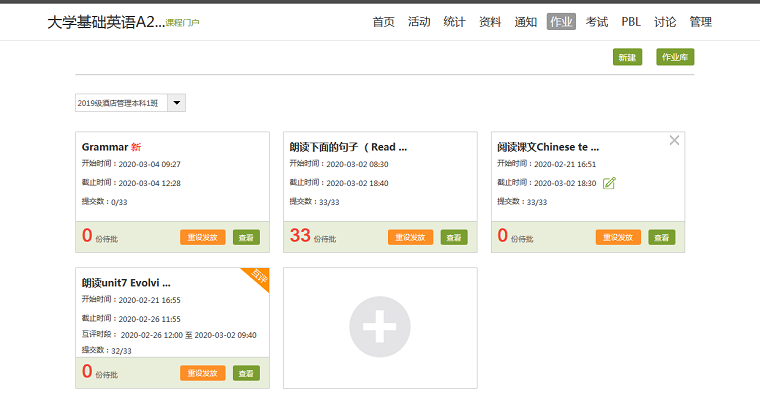Click 提交数 32/33 on unit7 card
This screenshot has height=396, width=760.
(x=106, y=350)
